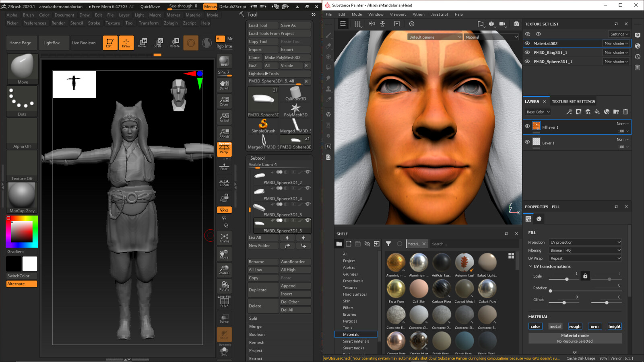Toggle the Floor grid button
The width and height of the screenshot is (644, 362).
click(224, 166)
